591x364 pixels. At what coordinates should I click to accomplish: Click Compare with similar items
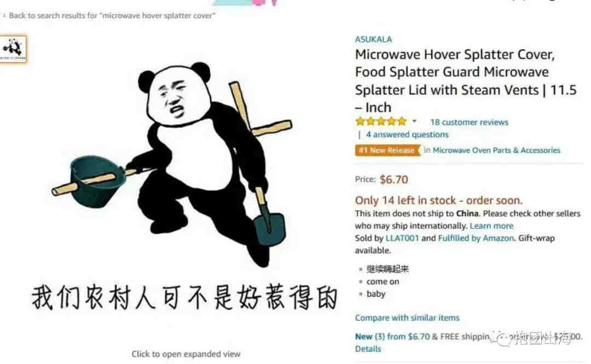tap(407, 318)
